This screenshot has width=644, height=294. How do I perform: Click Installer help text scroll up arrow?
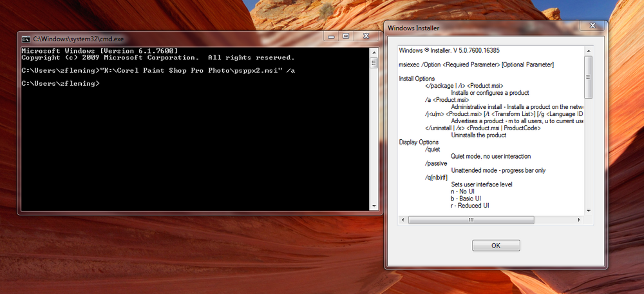tap(589, 51)
